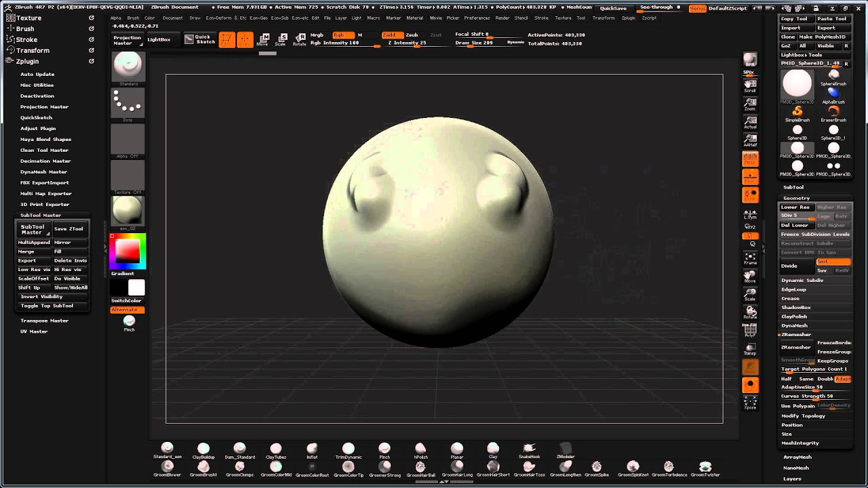Toggle PolyF polyframe display
The width and height of the screenshot is (868, 488).
pyautogui.click(x=749, y=329)
